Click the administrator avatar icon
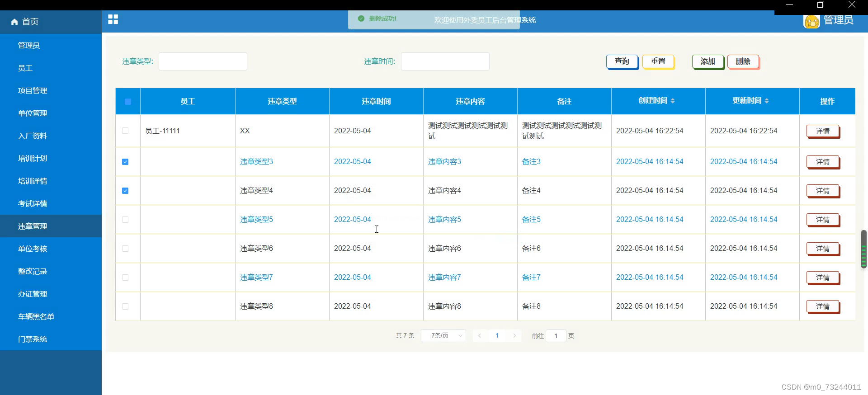The image size is (868, 395). (x=811, y=21)
